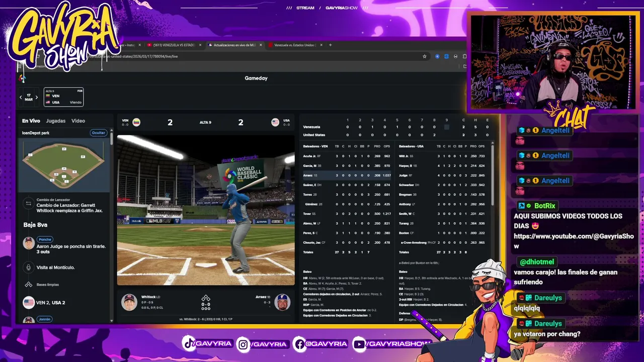Click Aaron Judge's headshot in play feed
644x362 pixels.
(29, 243)
